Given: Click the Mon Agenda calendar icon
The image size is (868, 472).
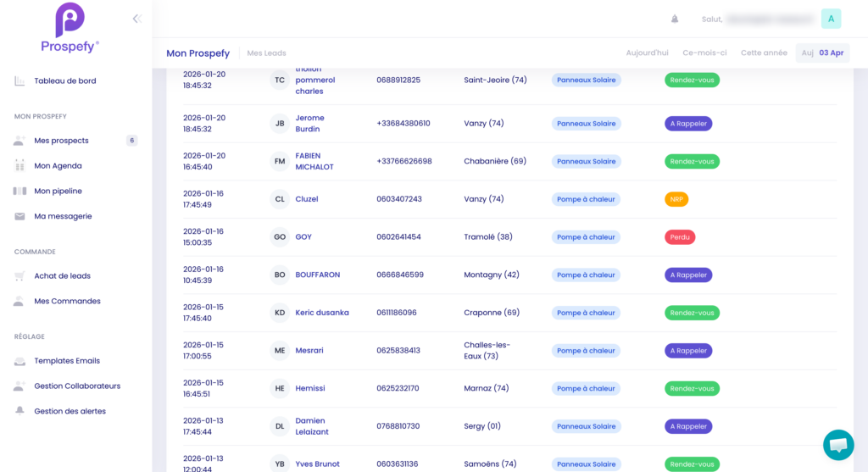Looking at the screenshot, I should pos(19,166).
